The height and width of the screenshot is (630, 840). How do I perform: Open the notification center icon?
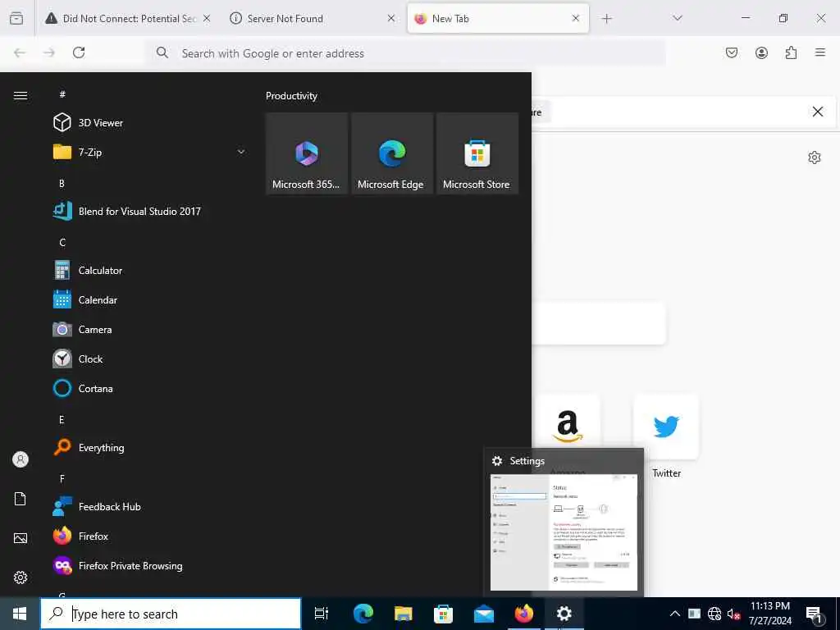[815, 614]
